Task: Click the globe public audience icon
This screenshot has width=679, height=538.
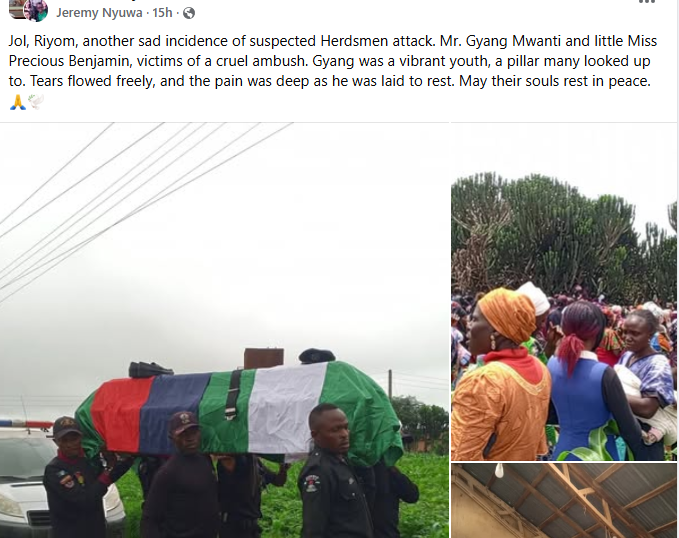Action: [x=189, y=13]
